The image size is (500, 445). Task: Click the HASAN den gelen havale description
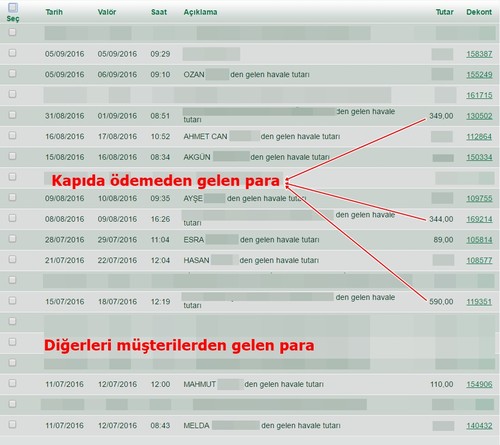tap(251, 260)
